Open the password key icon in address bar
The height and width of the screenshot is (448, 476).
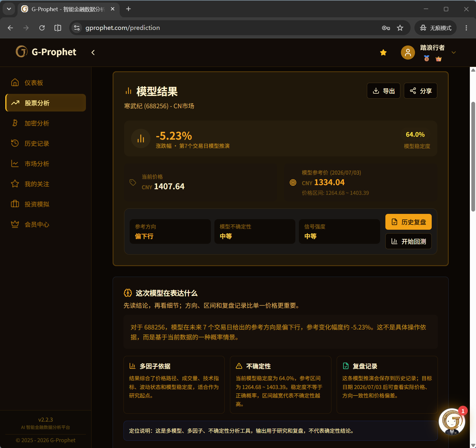(386, 28)
